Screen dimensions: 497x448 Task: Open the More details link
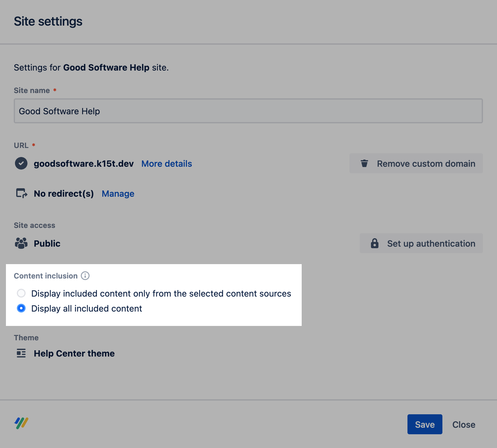click(x=167, y=164)
